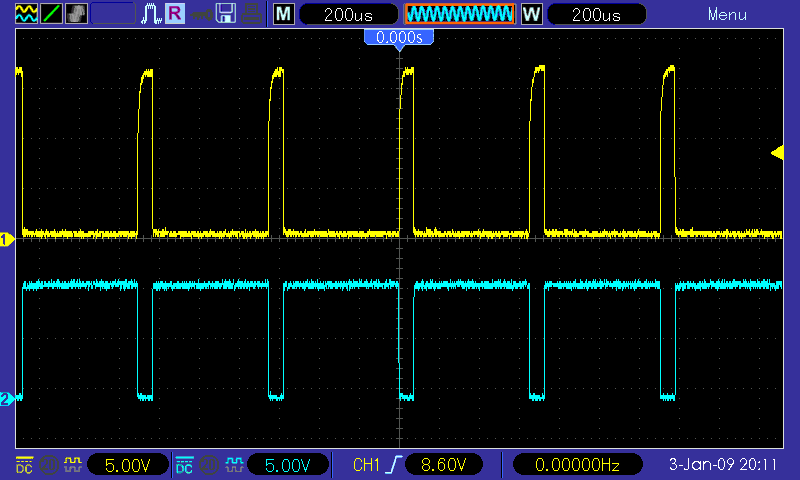
Task: Click the orange waveform memory overview bar
Action: (460, 14)
